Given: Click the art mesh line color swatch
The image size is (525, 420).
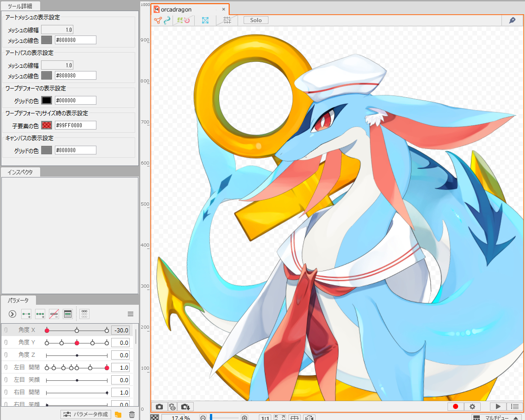Looking at the screenshot, I should pyautogui.click(x=47, y=40).
